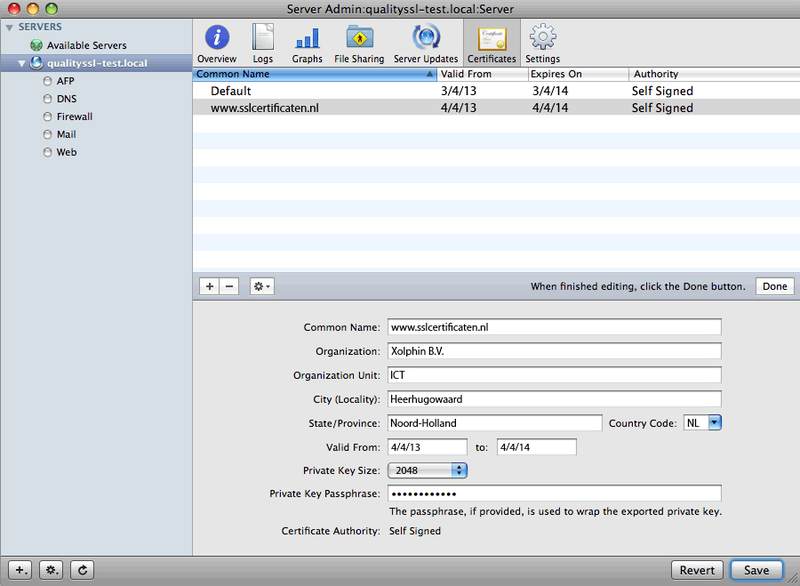Select the Certificates toolbar icon
Image resolution: width=800 pixels, height=586 pixels.
pos(492,44)
